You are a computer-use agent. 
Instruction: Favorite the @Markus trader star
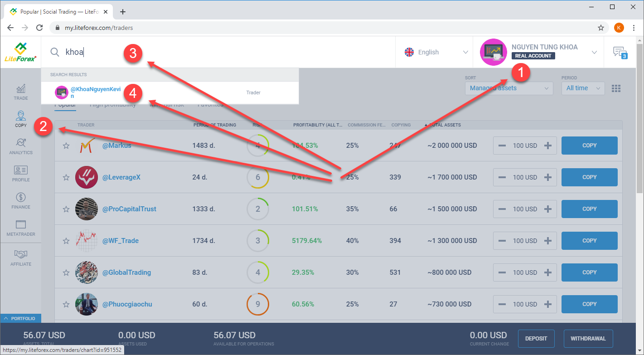click(x=66, y=146)
